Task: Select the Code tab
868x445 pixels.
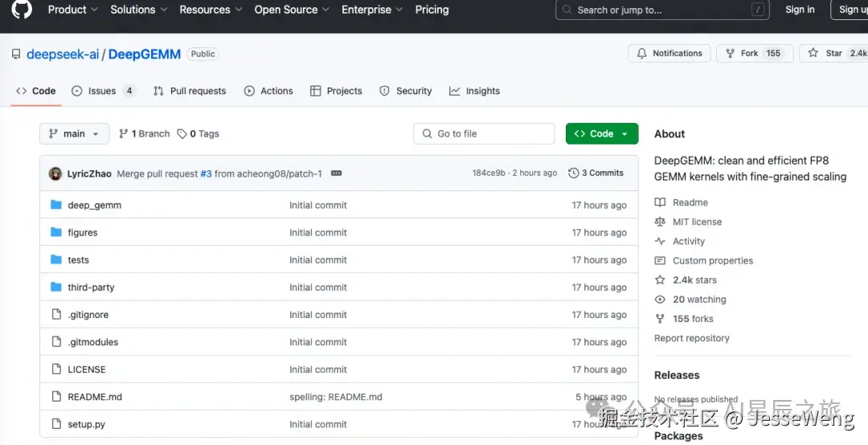Action: pos(36,91)
